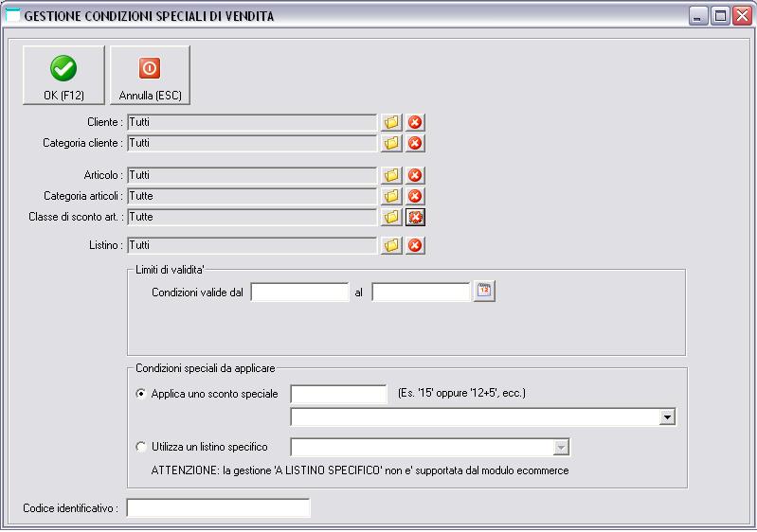The width and height of the screenshot is (757, 532).
Task: Browse Articolo using the folder icon
Action: pos(391,175)
